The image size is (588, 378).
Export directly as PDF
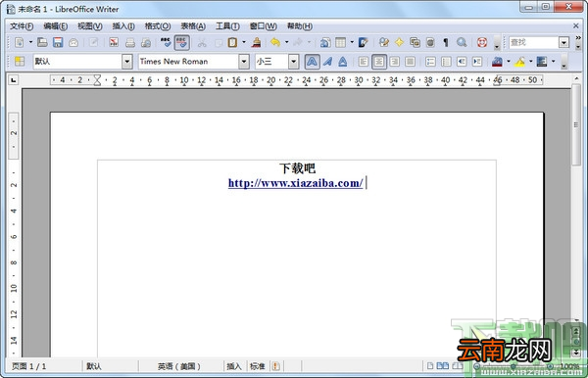click(114, 42)
